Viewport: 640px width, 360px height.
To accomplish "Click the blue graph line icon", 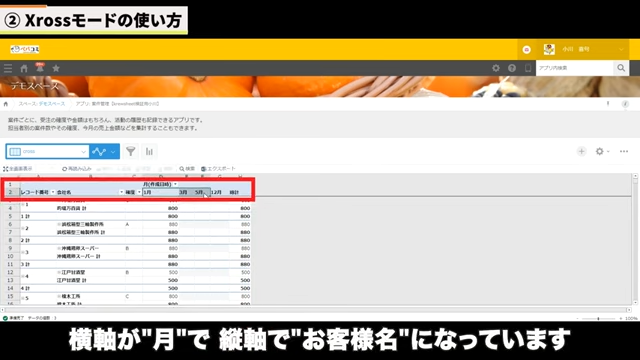I will click(x=99, y=151).
